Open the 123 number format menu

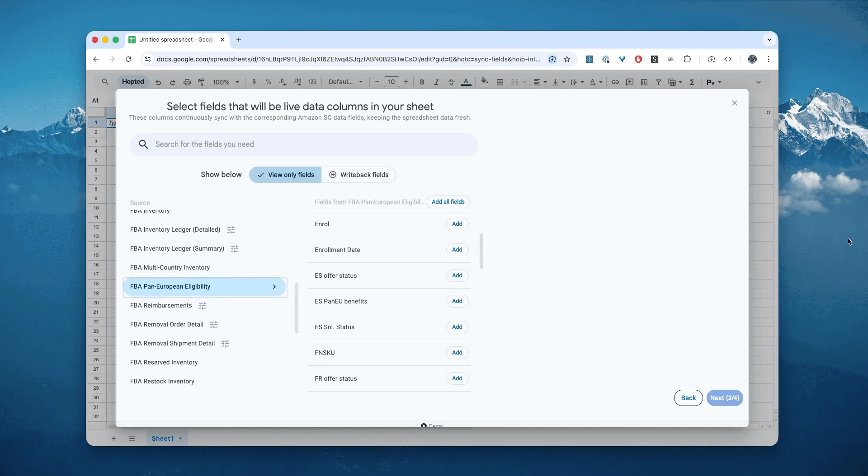tap(312, 82)
